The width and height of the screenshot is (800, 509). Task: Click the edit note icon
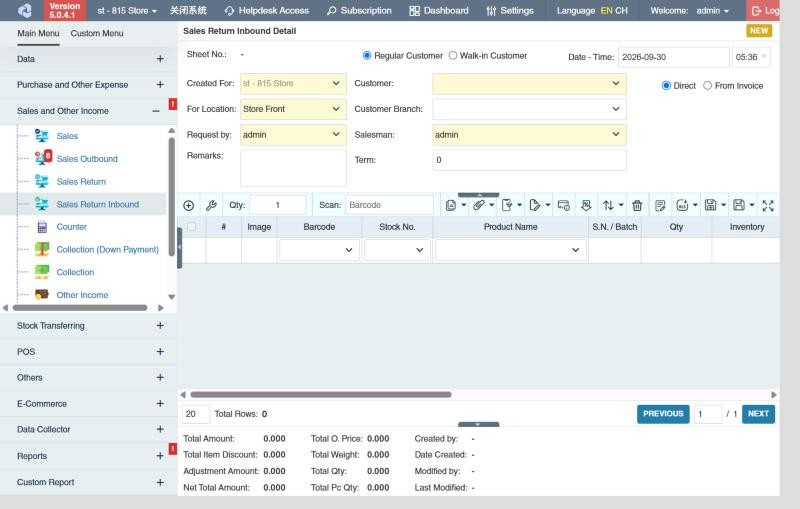pos(660,206)
